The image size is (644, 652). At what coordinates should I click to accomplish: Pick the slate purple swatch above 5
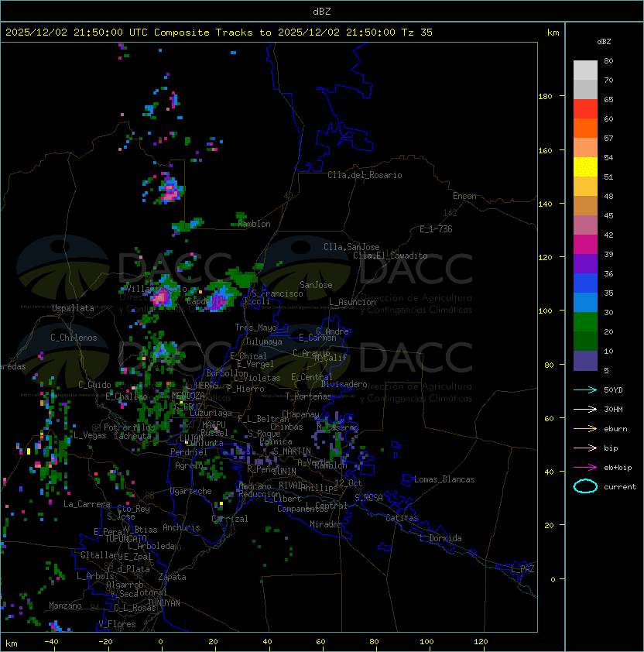coord(585,361)
